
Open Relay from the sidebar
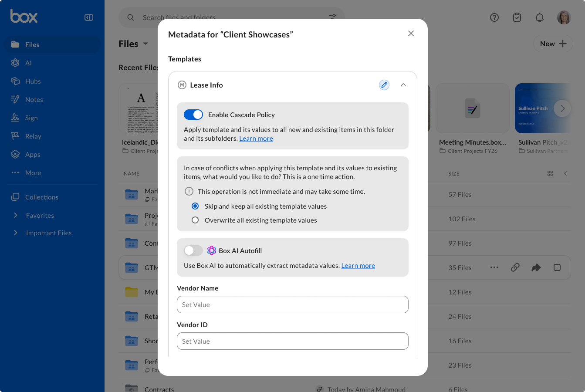coord(52,136)
